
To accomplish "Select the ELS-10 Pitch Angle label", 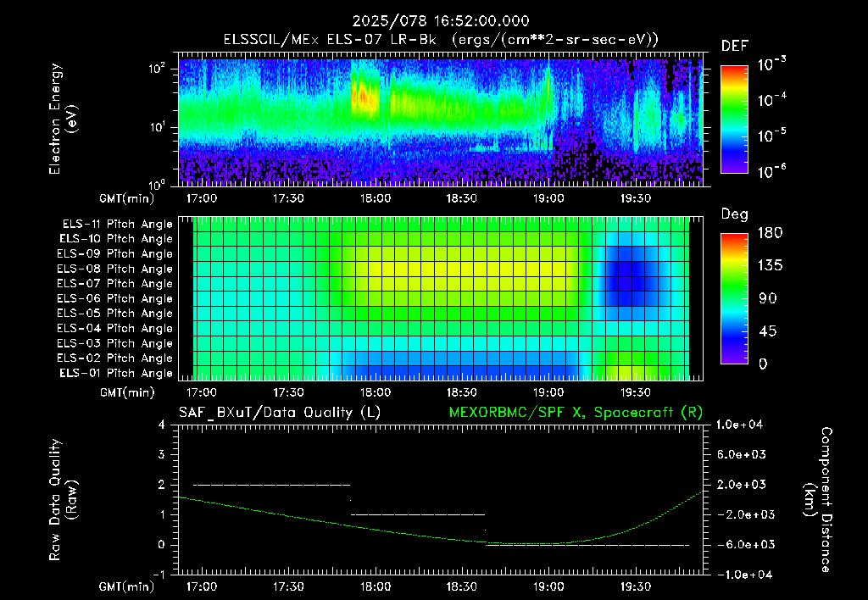I will click(x=116, y=239).
